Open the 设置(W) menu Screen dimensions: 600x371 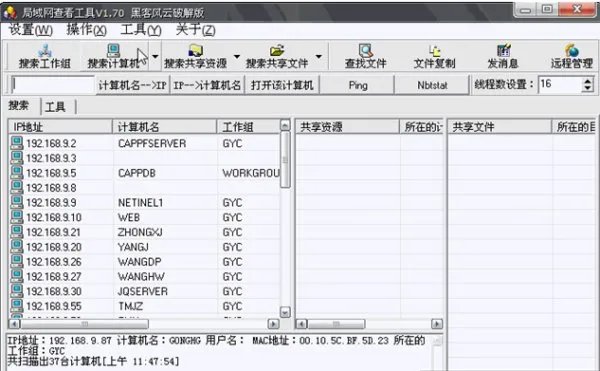point(31,29)
